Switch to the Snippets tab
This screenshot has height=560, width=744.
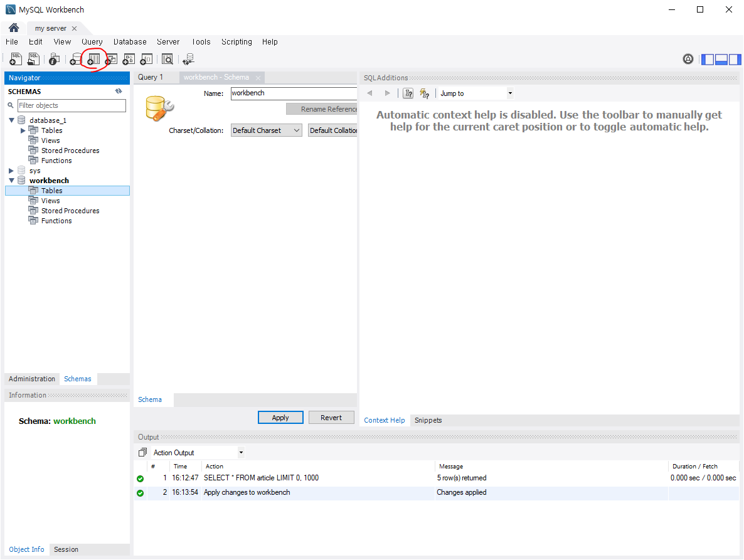[x=428, y=420]
